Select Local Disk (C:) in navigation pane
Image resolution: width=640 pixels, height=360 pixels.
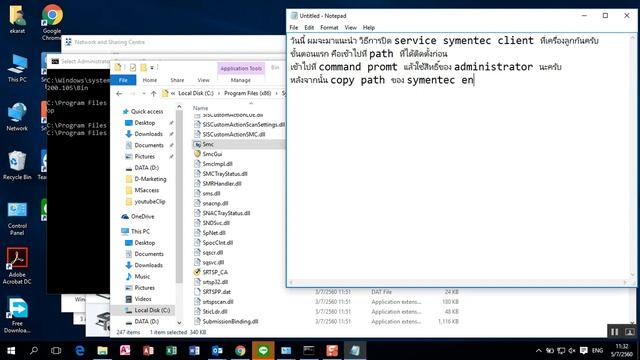point(152,310)
